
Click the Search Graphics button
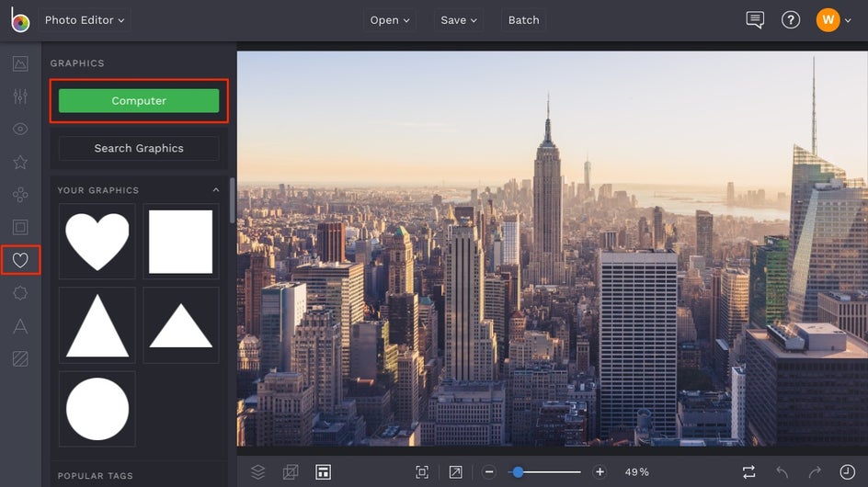tap(139, 148)
